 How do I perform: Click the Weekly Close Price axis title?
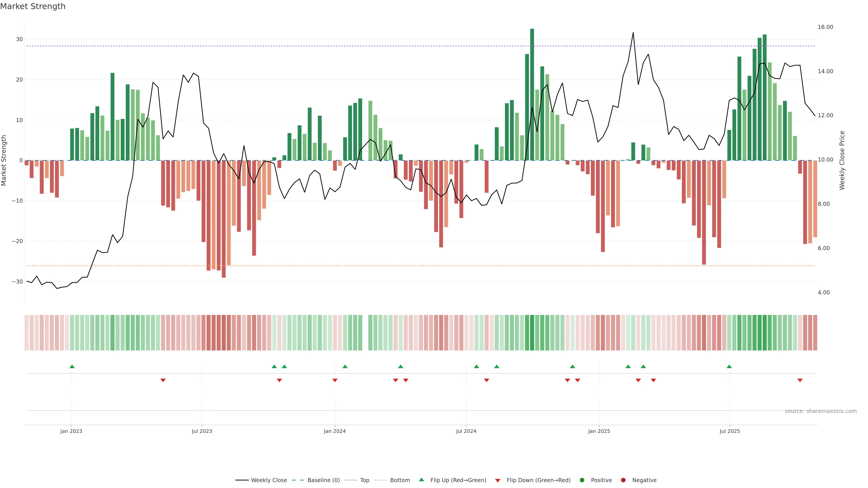[x=842, y=160]
